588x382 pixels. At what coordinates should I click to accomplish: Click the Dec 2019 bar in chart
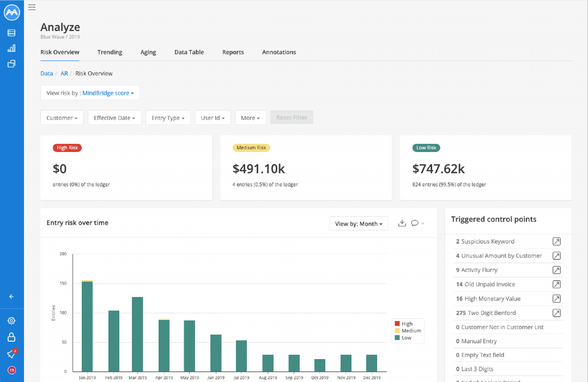tap(372, 363)
